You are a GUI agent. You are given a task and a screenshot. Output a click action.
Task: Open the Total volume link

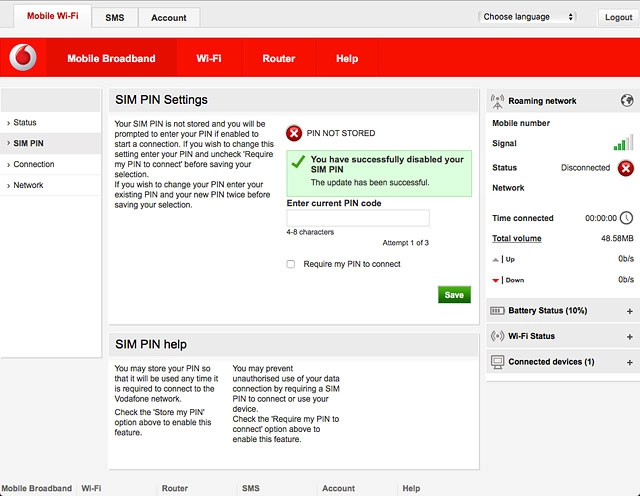pyautogui.click(x=517, y=239)
